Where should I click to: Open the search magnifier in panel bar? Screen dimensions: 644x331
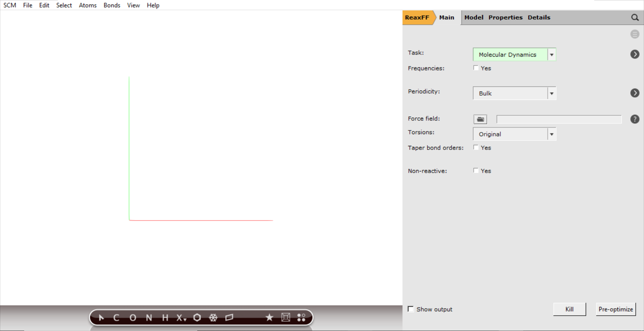(635, 17)
